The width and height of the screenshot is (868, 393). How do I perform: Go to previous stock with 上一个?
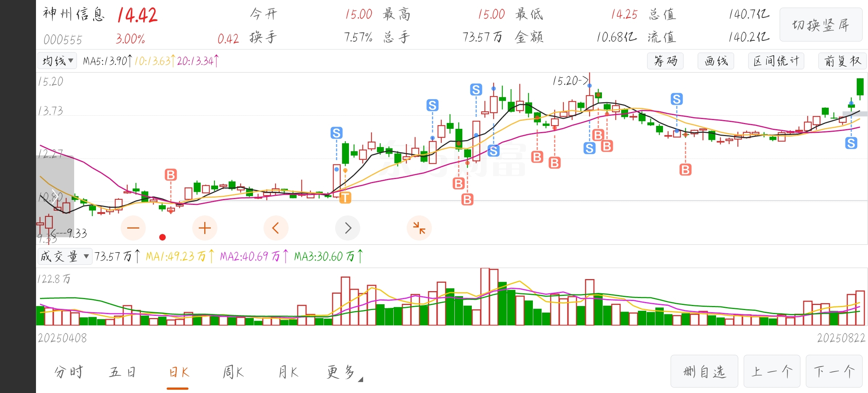pos(772,372)
